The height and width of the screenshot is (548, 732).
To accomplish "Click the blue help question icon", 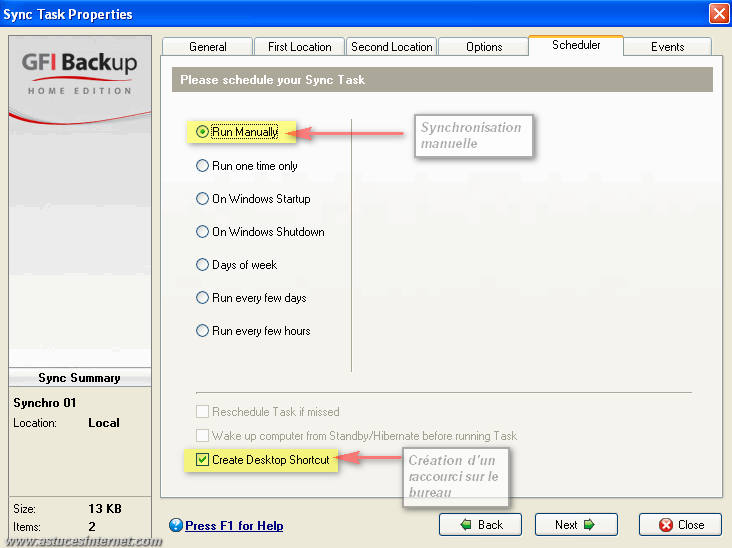I will [176, 525].
